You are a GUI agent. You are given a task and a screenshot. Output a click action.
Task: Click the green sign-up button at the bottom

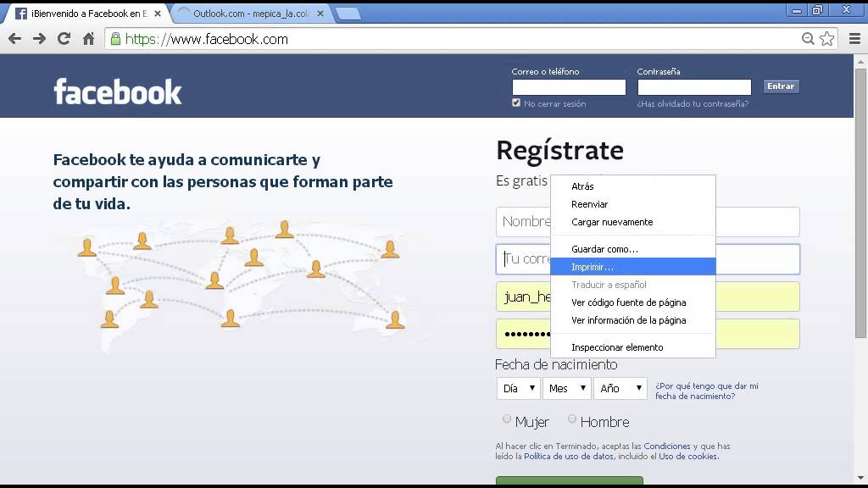[x=569, y=480]
